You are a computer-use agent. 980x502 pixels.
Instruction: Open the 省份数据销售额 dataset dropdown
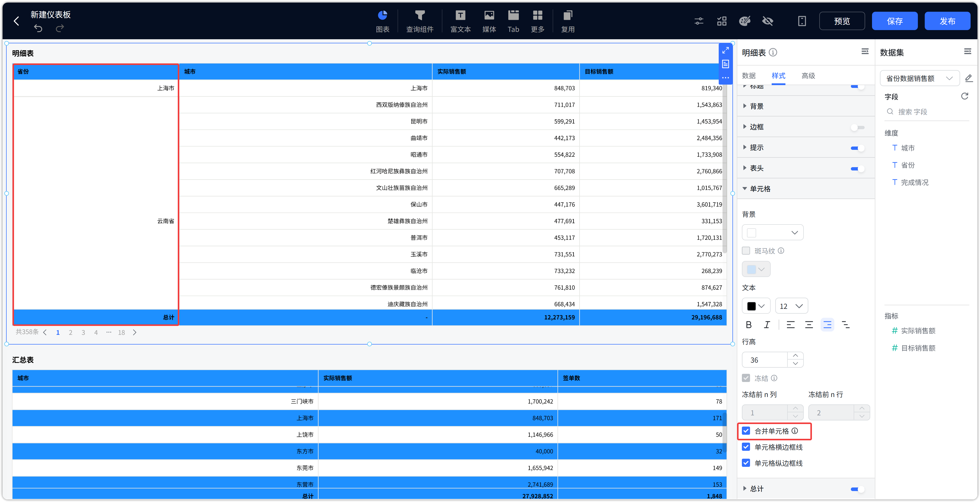point(919,78)
